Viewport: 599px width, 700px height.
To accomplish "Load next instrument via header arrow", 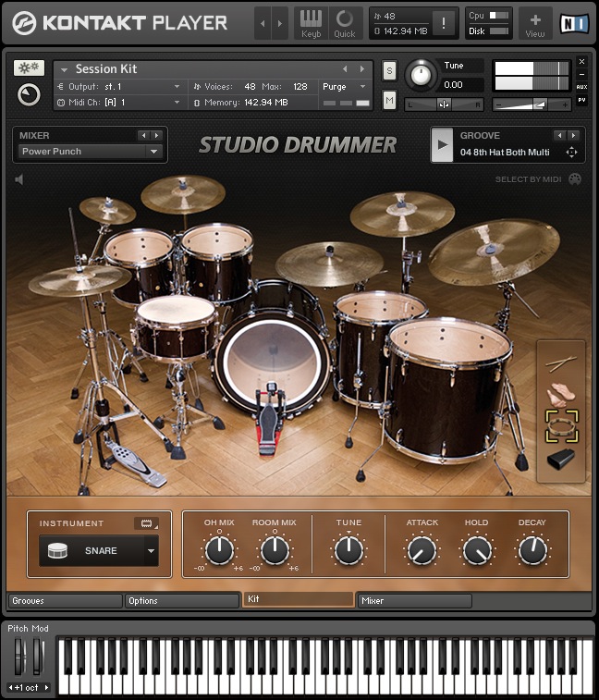I will click(362, 69).
